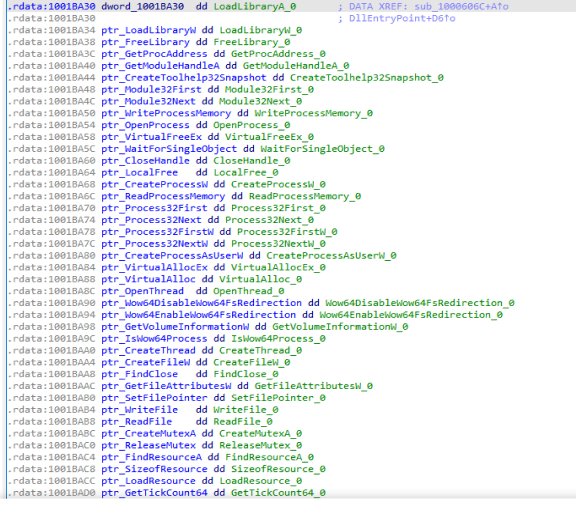
Task: Select ptr_OpenThread label
Action: [143, 291]
